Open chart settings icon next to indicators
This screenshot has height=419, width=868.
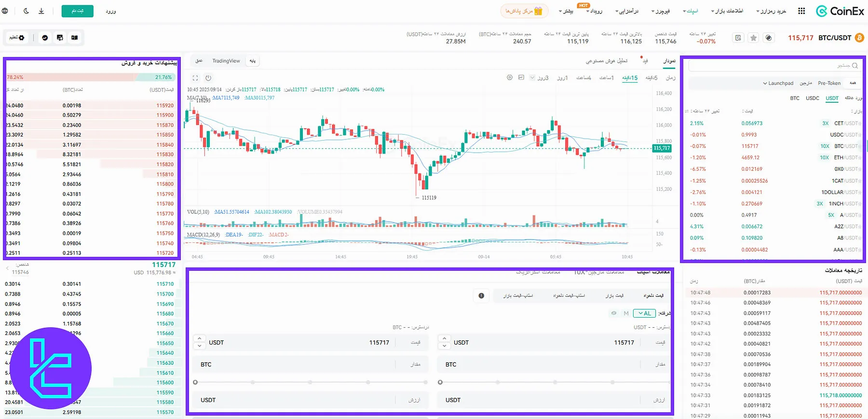pos(509,77)
